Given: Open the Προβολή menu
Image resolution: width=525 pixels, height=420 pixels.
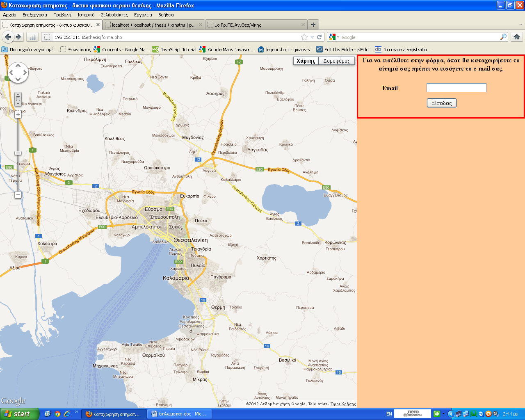Looking at the screenshot, I should [x=62, y=15].
